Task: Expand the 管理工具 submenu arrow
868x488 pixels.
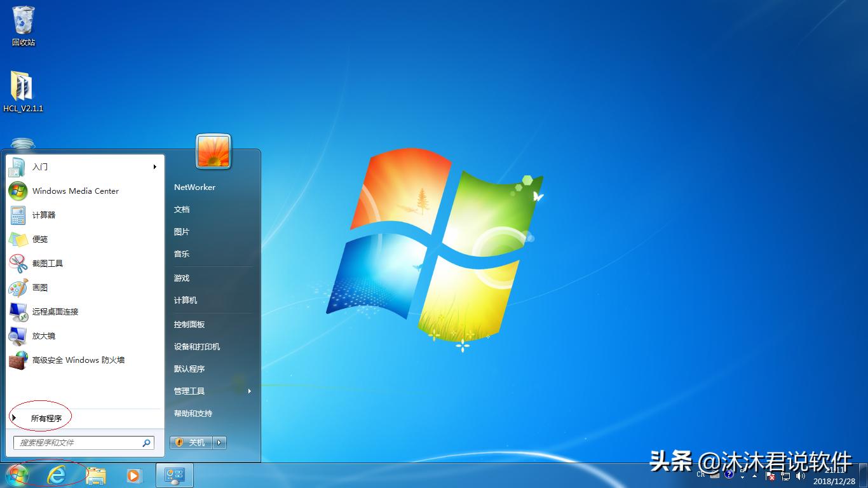Action: 249,391
